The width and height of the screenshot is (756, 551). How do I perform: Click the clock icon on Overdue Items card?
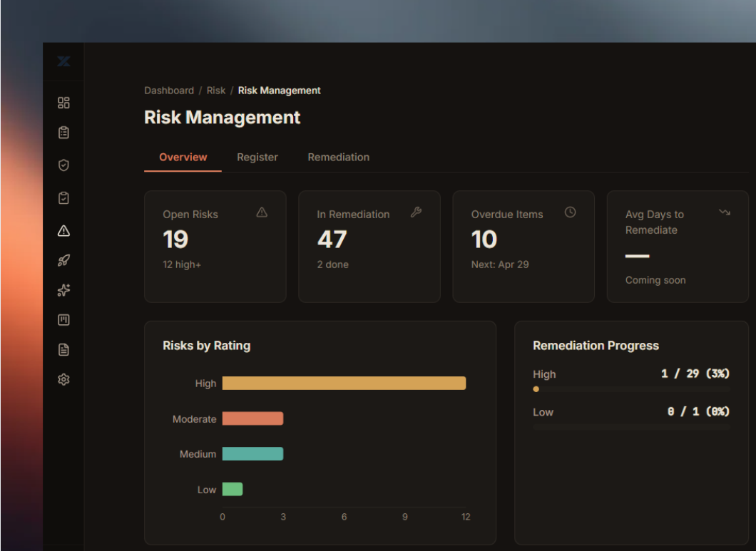click(570, 212)
